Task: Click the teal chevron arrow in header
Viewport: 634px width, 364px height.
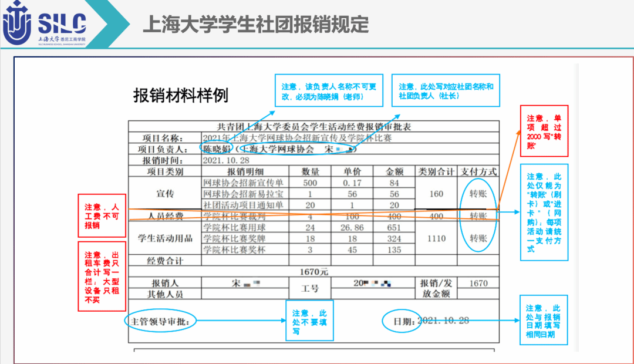Action: point(112,24)
